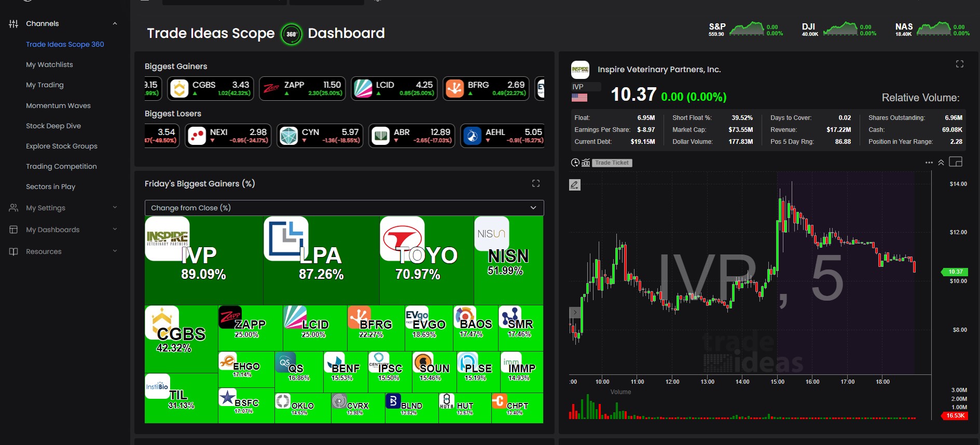Open the chart timeframe clock icon
This screenshot has width=980, height=445.
(x=575, y=163)
